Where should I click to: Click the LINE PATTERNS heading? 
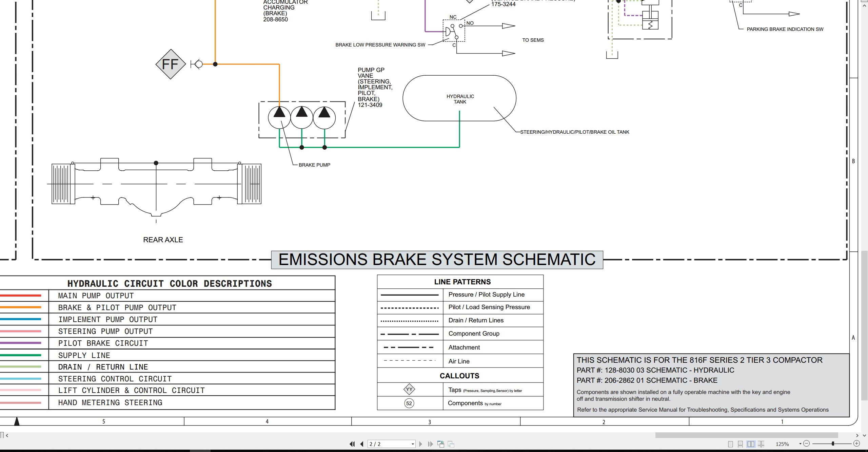(462, 282)
